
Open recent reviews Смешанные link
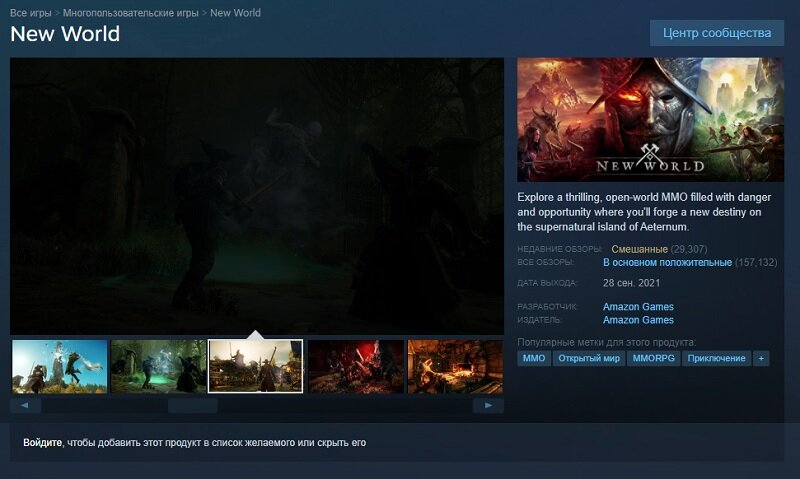click(x=639, y=249)
